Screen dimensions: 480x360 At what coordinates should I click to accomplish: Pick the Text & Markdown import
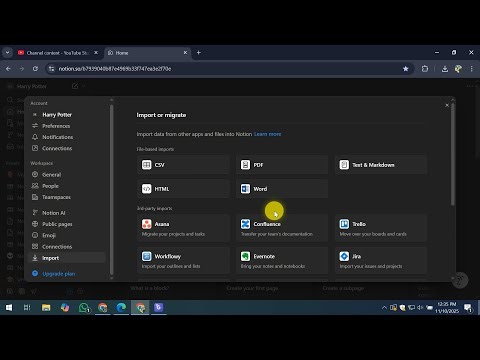(x=381, y=165)
